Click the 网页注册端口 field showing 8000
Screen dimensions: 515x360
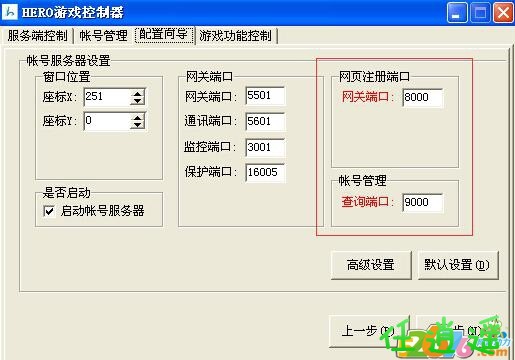click(423, 97)
